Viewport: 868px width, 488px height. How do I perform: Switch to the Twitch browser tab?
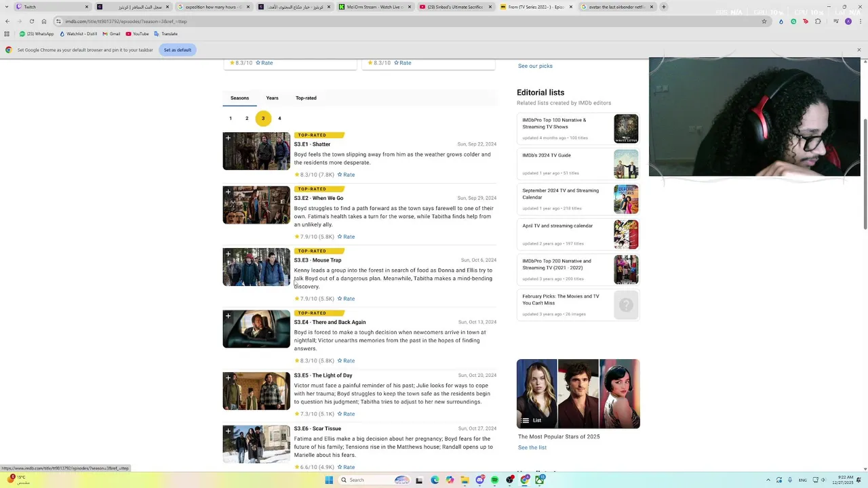point(52,7)
